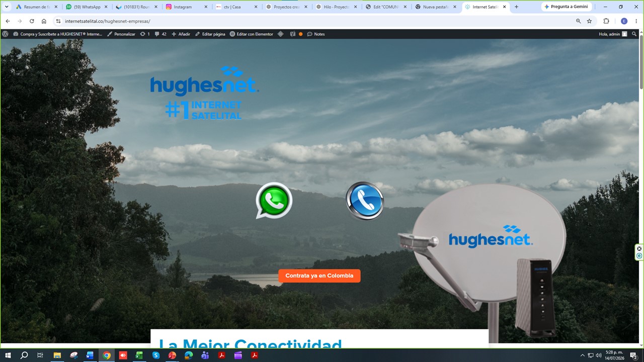This screenshot has width=644, height=362.
Task: Open File Explorer from the taskbar
Action: click(x=57, y=355)
